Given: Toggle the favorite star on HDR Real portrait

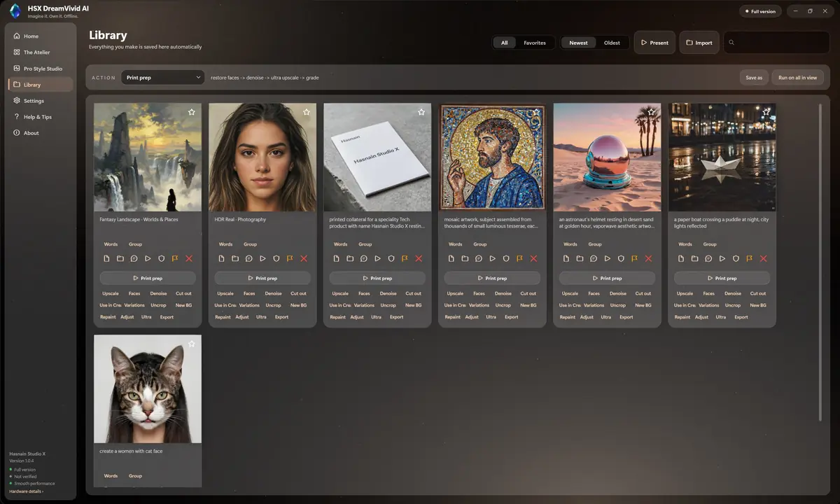Looking at the screenshot, I should coord(307,112).
